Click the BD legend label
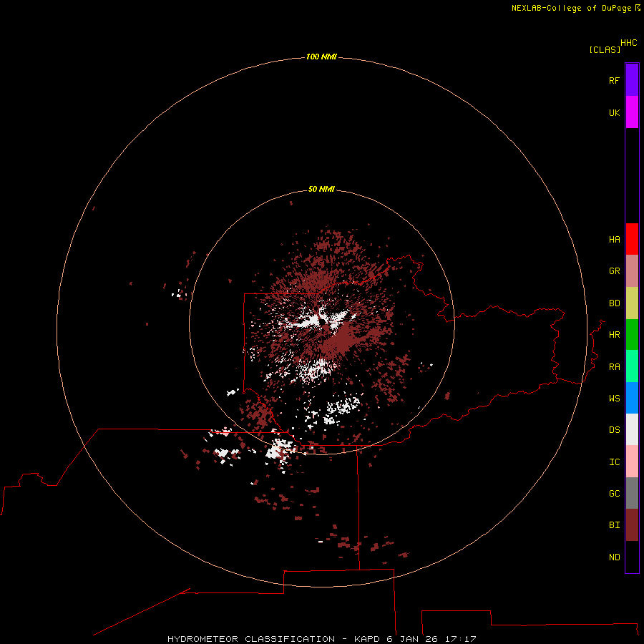The width and height of the screenshot is (644, 644). (614, 303)
